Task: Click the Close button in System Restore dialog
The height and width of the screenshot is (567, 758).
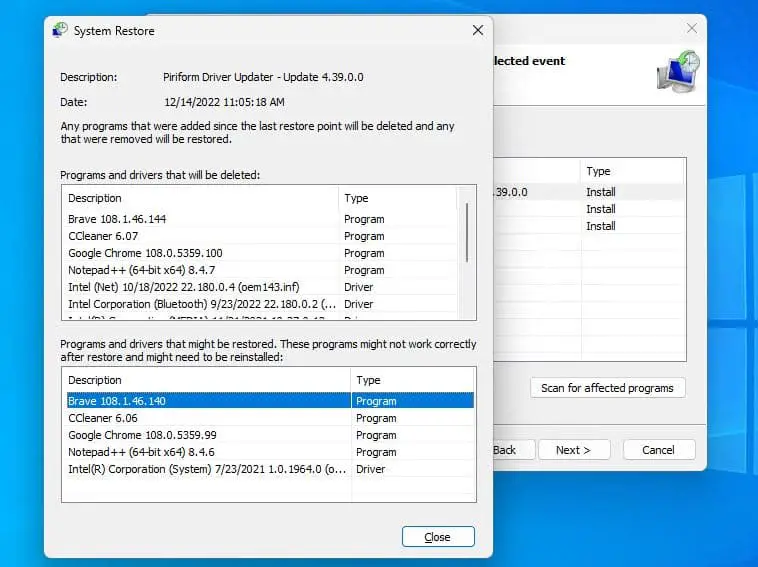Action: (438, 537)
